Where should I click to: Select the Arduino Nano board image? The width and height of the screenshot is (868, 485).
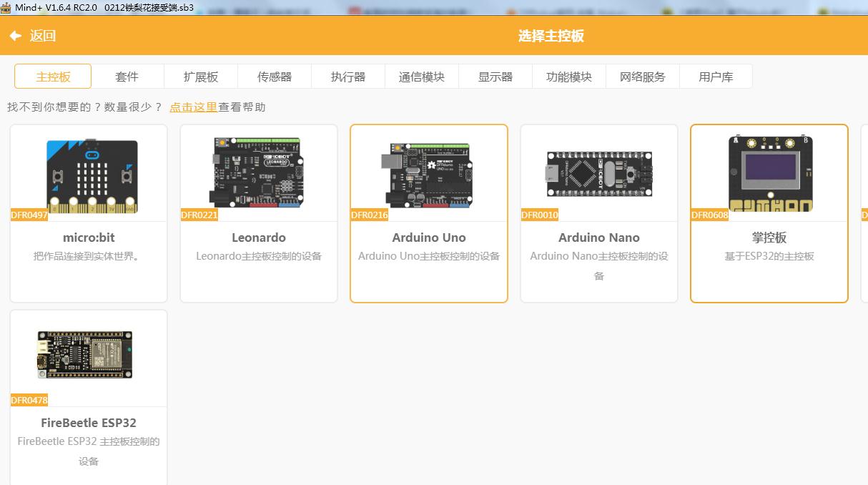tap(599, 173)
